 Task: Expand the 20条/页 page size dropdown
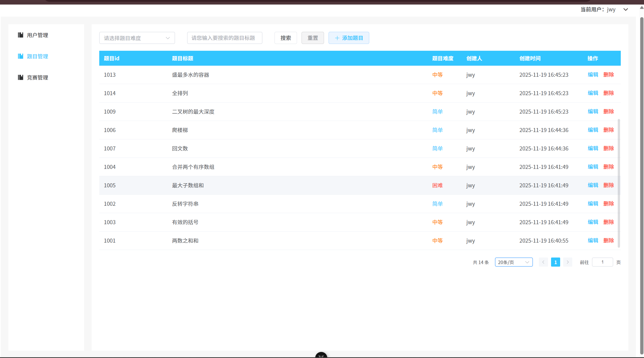click(513, 262)
